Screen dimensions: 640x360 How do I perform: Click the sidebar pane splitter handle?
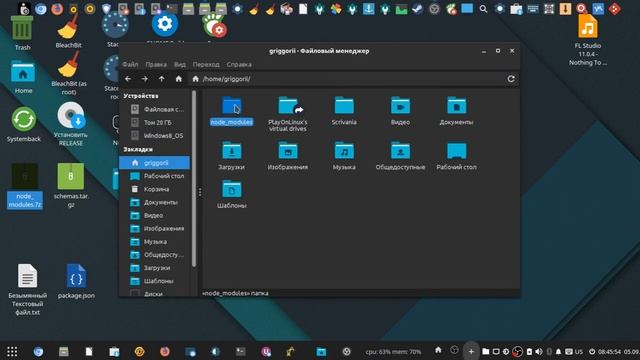(x=200, y=192)
